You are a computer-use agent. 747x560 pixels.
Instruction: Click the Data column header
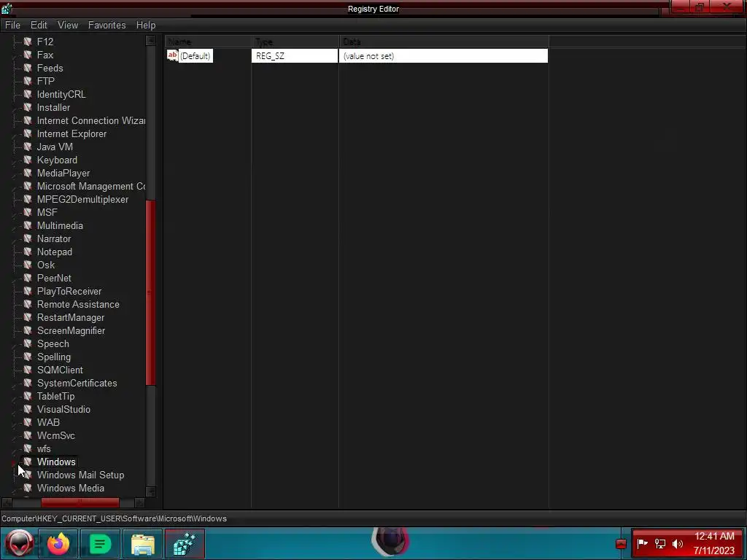(x=444, y=42)
